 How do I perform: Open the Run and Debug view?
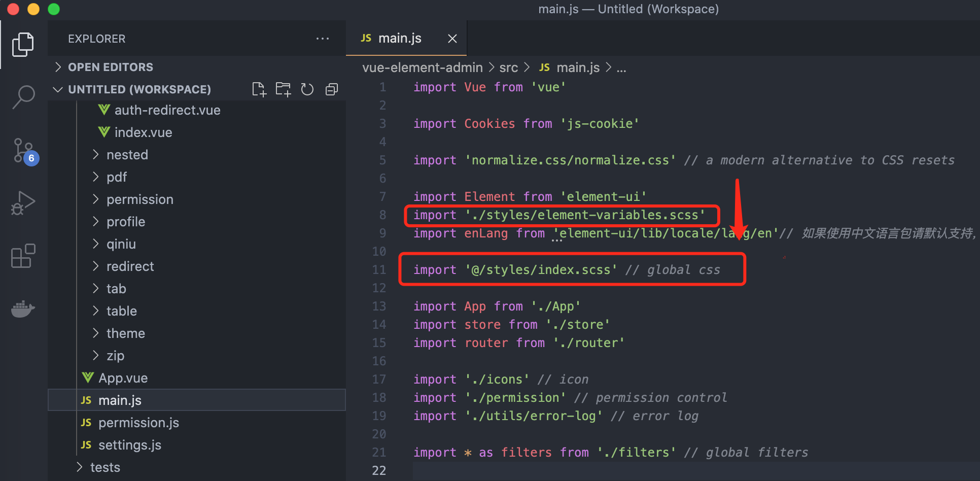coord(23,203)
